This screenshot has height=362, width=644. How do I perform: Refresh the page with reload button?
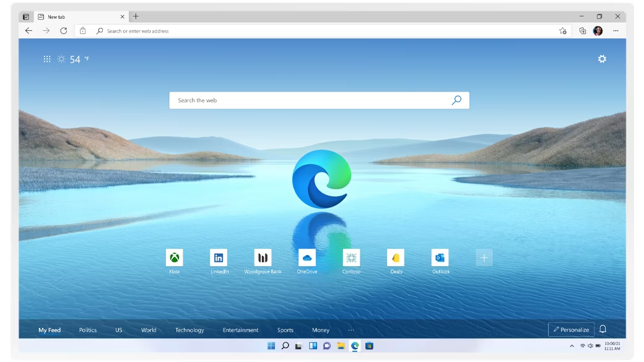(63, 31)
